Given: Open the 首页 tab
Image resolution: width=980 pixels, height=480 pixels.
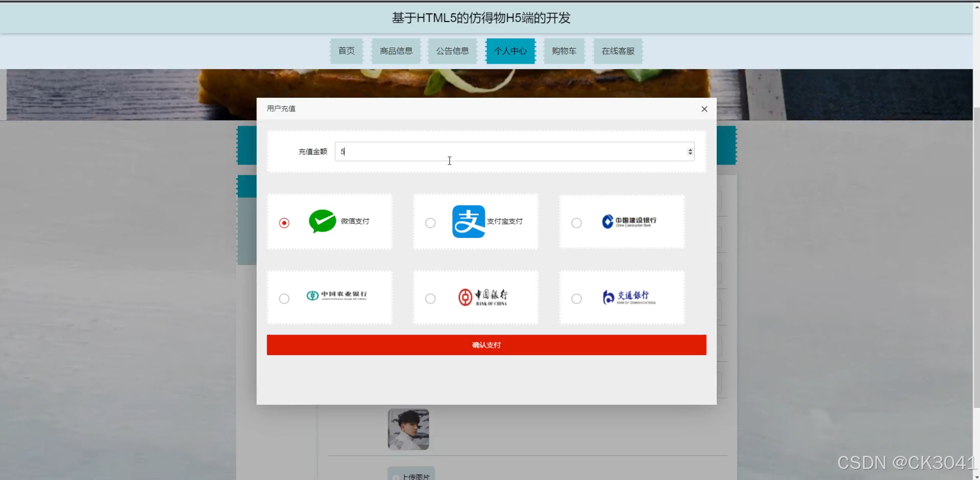Looking at the screenshot, I should [x=346, y=51].
